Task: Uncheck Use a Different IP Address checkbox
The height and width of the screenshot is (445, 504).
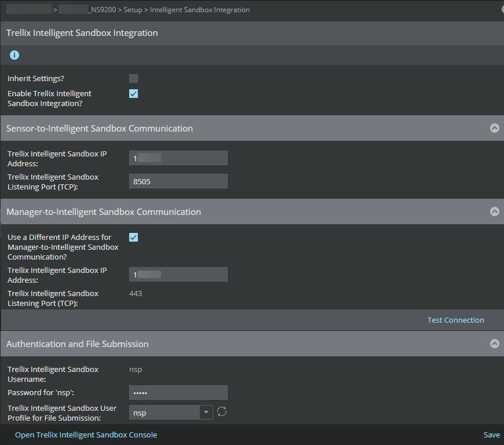Action: click(133, 238)
